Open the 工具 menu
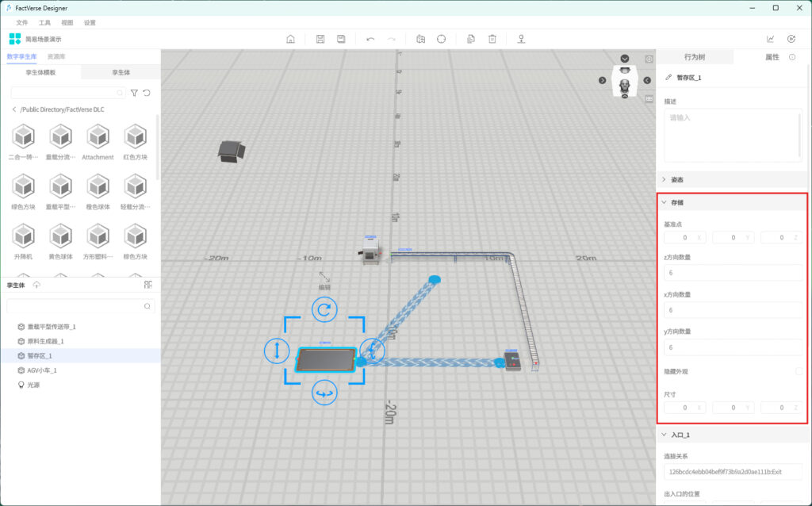812x506 pixels. click(x=44, y=23)
